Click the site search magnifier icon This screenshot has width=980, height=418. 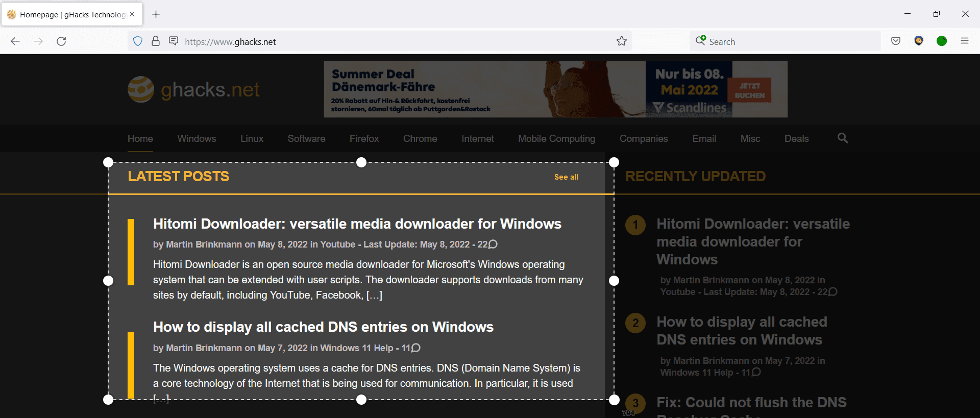tap(843, 138)
